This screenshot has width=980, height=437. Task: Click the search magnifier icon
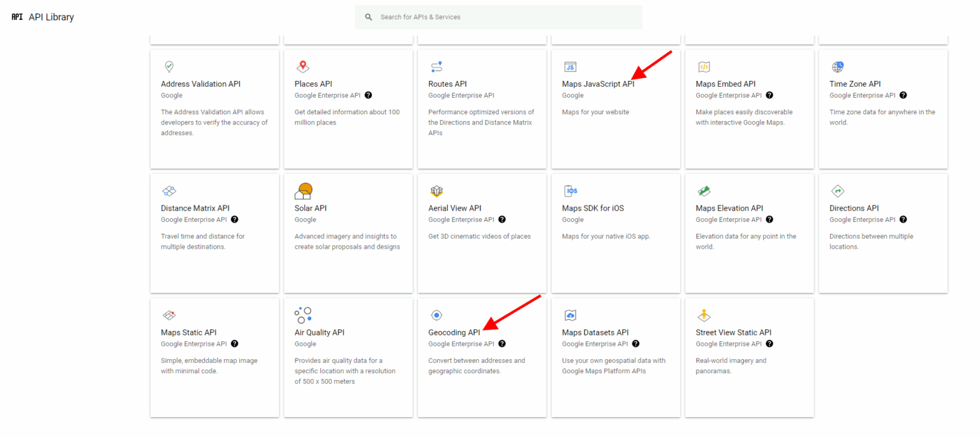click(368, 17)
